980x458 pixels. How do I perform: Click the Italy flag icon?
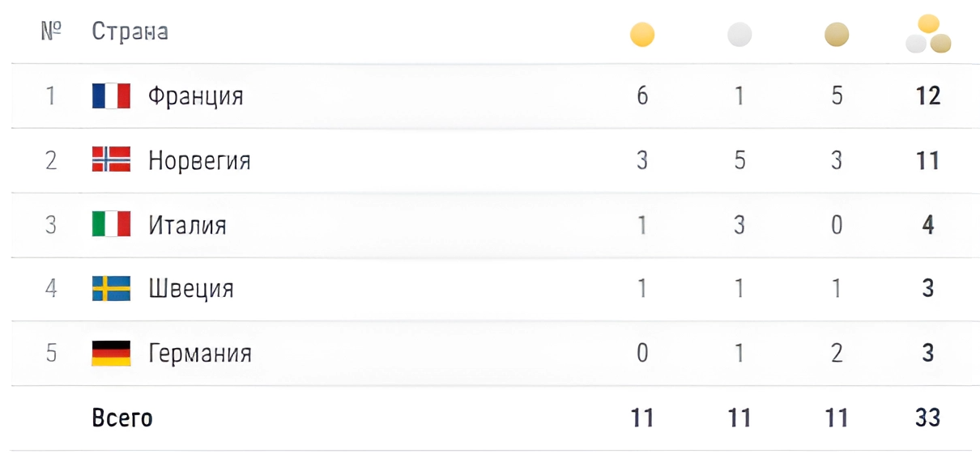[x=111, y=224]
